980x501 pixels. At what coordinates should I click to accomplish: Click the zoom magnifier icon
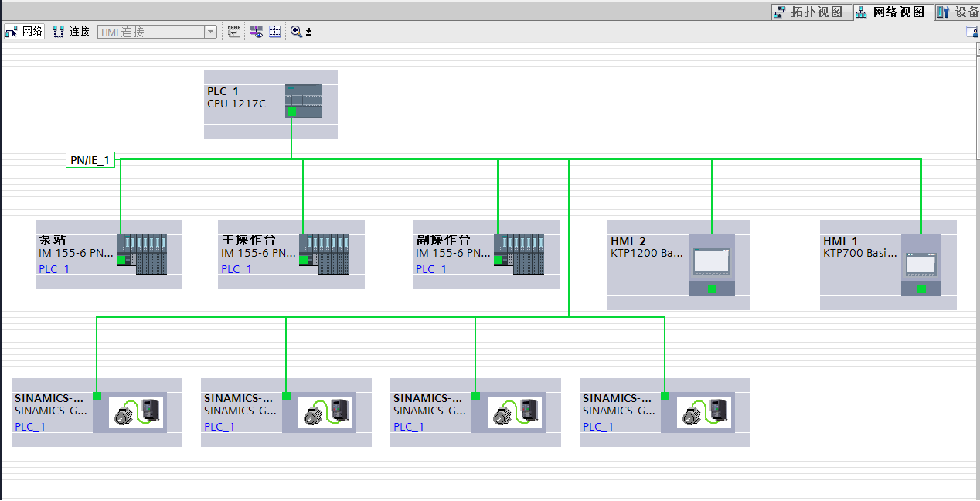click(x=296, y=32)
